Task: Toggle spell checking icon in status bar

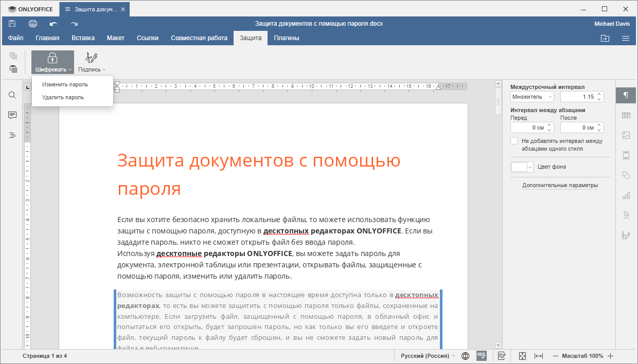Action: 481,356
